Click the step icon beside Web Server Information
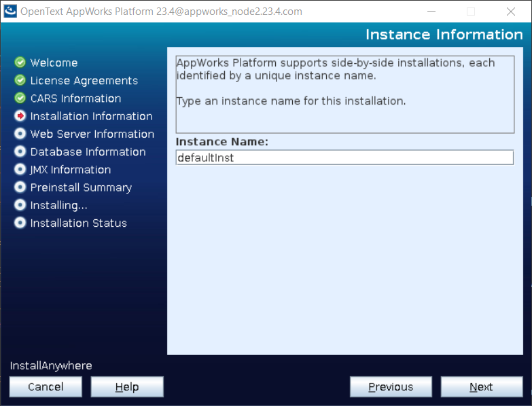The image size is (532, 406). [20, 134]
